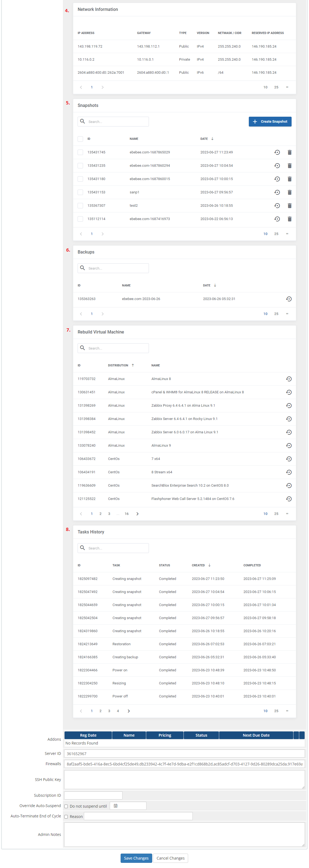Rebuild with CentOS 7 x64 image
Viewport: 309px width, 868px height.
[289, 459]
